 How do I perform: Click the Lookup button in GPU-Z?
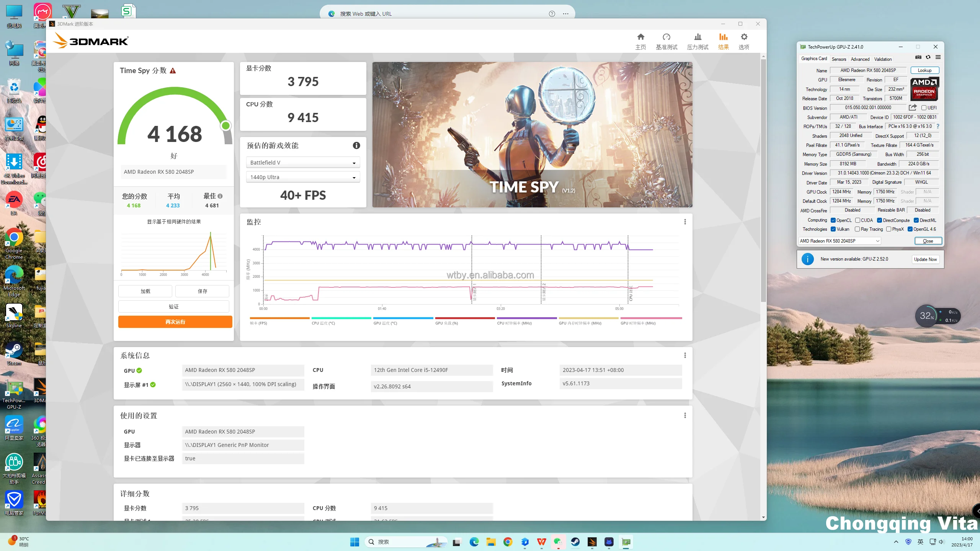[x=924, y=70]
